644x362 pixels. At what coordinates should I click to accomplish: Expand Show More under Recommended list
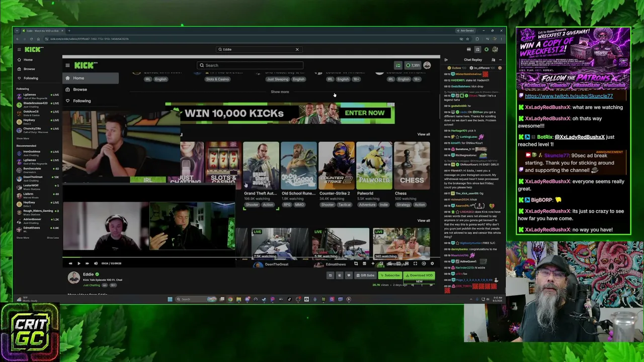click(23, 237)
